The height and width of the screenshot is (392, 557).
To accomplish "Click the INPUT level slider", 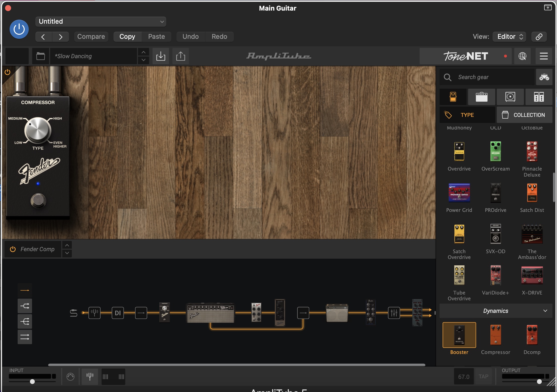I will pos(32,381).
